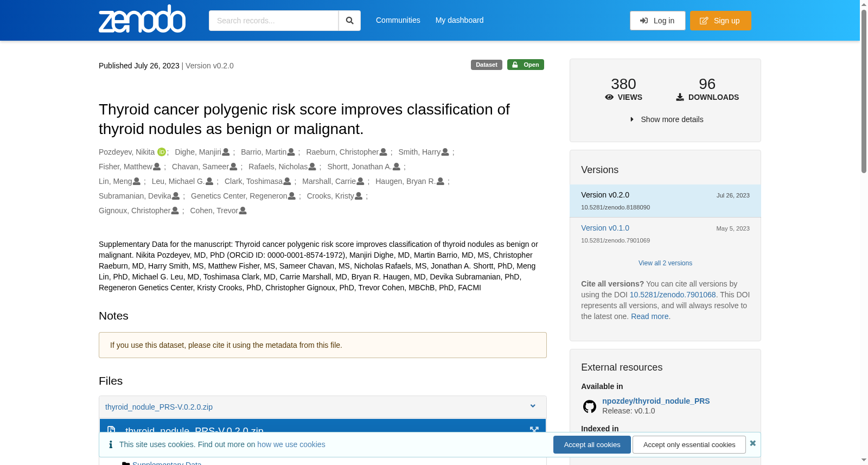Click the person icon beside Dighe, Manjiri

(x=226, y=152)
